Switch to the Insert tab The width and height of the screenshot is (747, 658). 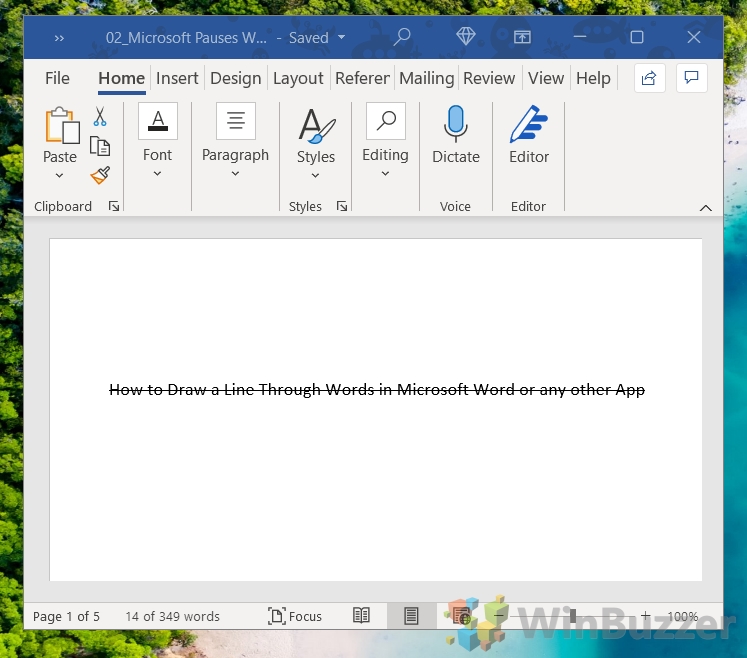click(177, 78)
